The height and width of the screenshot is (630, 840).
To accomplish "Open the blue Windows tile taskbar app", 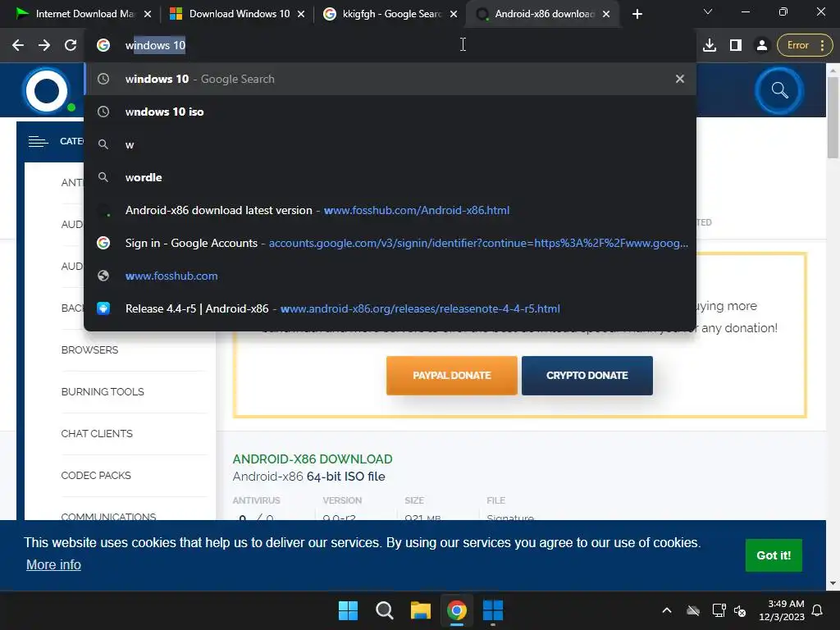I will coord(493,610).
